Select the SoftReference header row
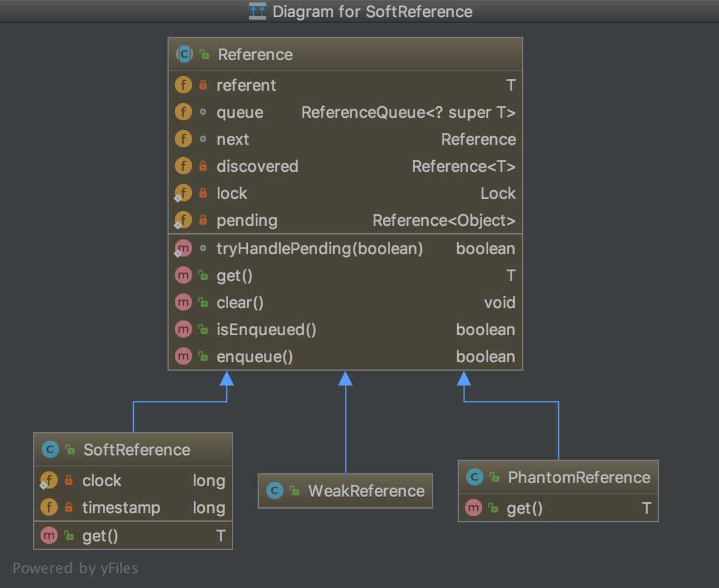This screenshot has width=719, height=588. [133, 449]
